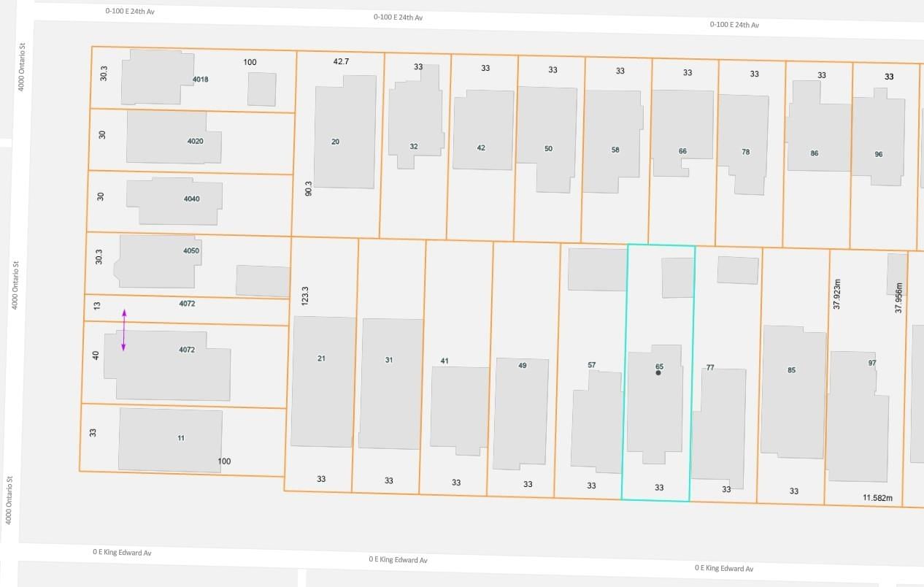Image resolution: width=924 pixels, height=587 pixels.
Task: Select house number 11 near Ontario St
Action: click(x=181, y=438)
